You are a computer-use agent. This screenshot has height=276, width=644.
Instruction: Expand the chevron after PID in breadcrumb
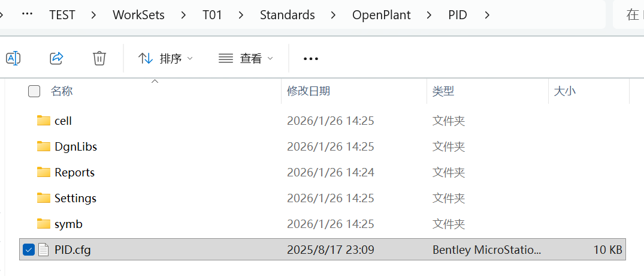(487, 15)
